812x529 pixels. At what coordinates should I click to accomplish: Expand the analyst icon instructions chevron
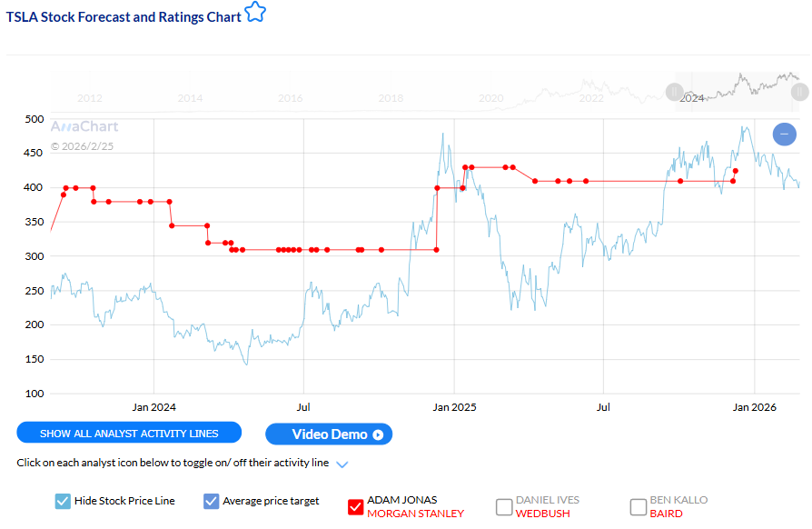tap(342, 464)
